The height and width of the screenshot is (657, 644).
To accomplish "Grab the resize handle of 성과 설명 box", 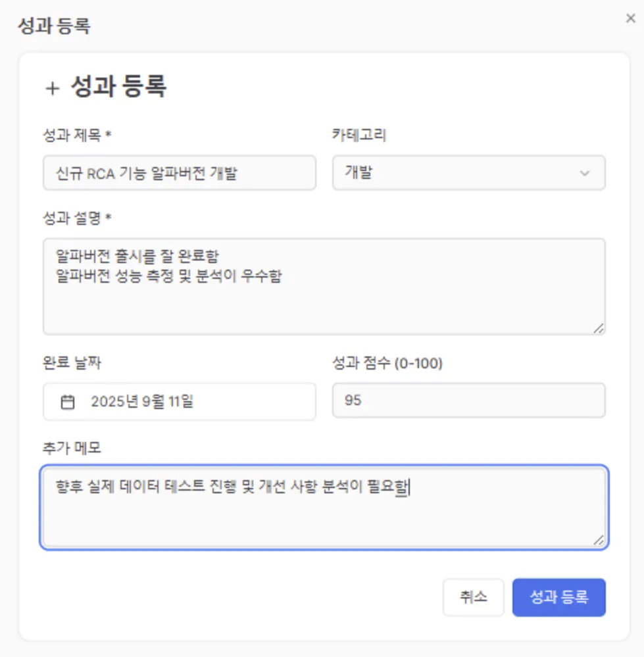I will tap(599, 329).
